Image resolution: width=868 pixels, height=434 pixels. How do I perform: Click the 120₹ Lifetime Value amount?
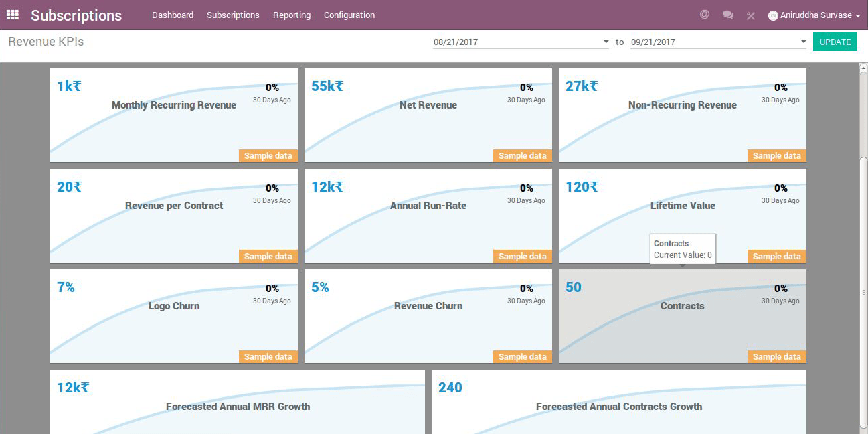point(582,187)
